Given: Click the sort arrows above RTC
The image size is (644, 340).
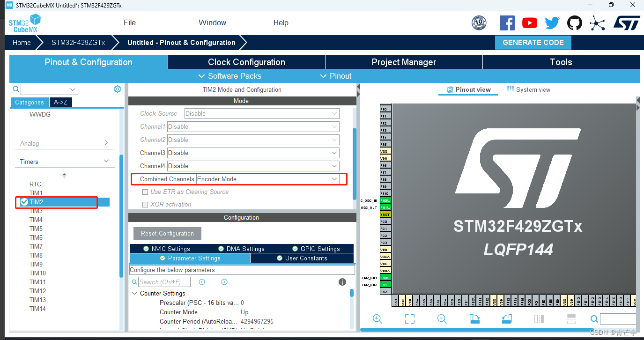Looking at the screenshot, I should [64, 175].
